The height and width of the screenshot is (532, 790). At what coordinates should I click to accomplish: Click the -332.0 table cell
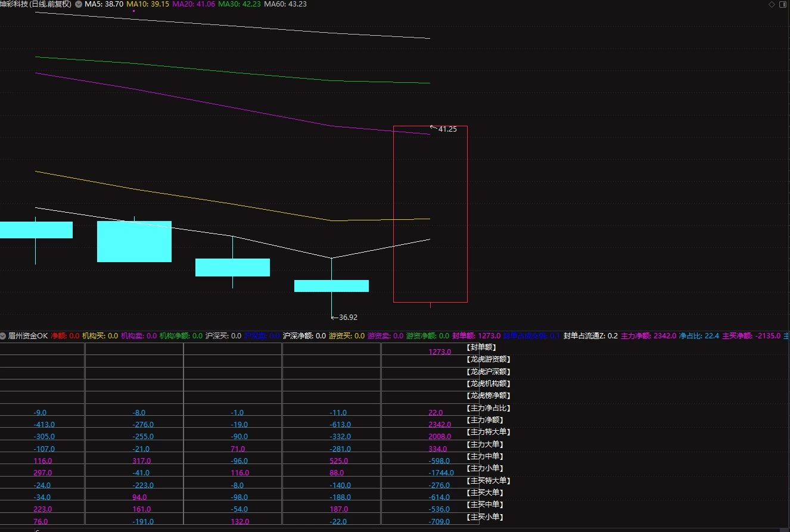point(340,437)
